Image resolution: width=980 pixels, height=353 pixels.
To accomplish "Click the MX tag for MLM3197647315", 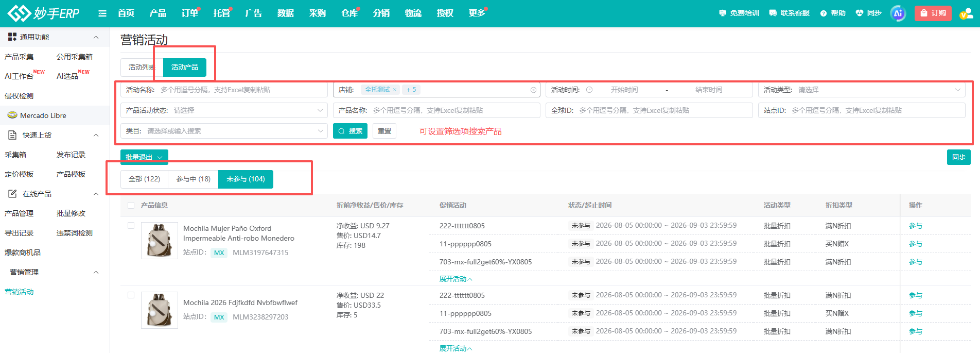I will (219, 253).
